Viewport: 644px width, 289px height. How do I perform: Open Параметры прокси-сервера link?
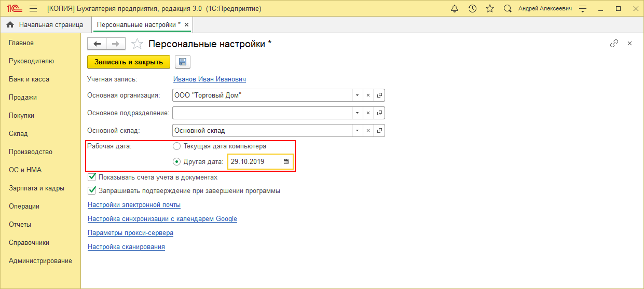point(130,233)
